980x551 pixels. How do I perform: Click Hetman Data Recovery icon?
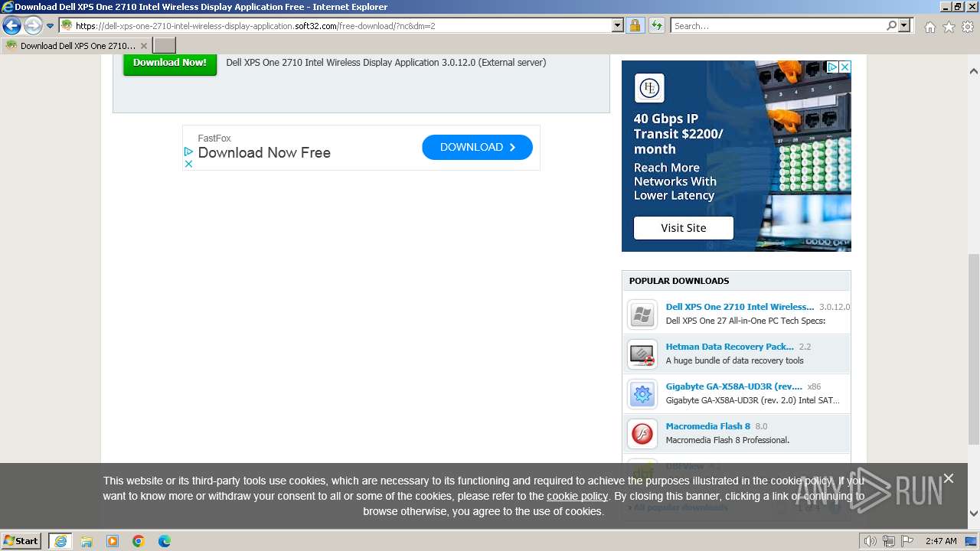coord(642,354)
